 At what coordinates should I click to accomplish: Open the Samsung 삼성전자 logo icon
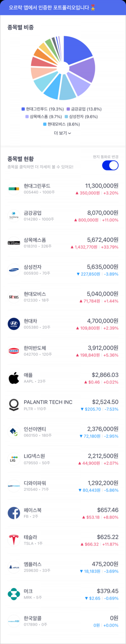(14, 270)
